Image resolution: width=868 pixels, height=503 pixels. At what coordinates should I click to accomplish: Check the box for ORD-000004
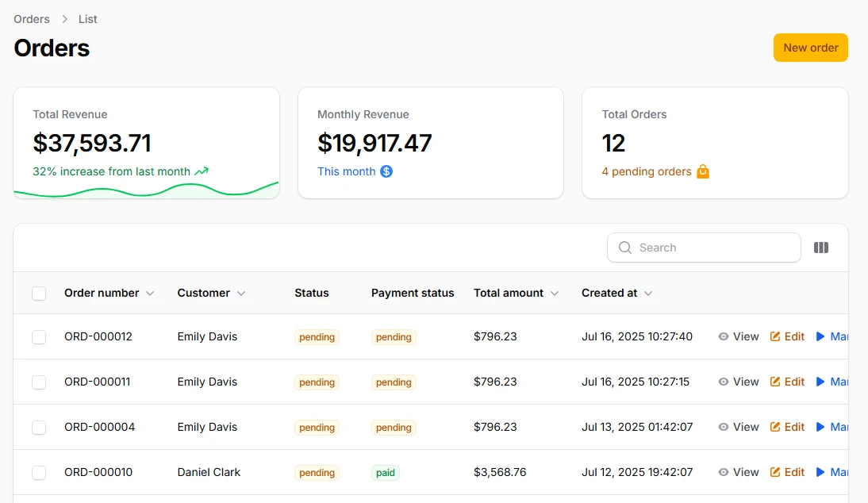tap(39, 428)
